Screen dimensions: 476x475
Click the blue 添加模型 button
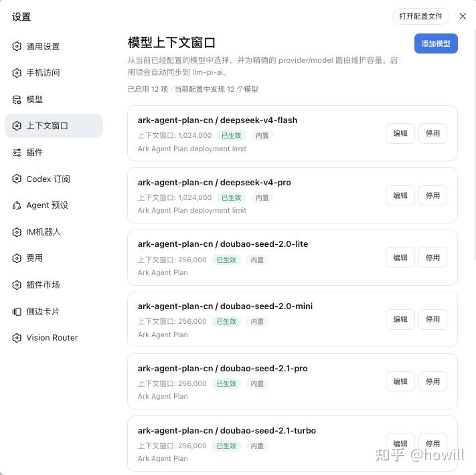[436, 43]
